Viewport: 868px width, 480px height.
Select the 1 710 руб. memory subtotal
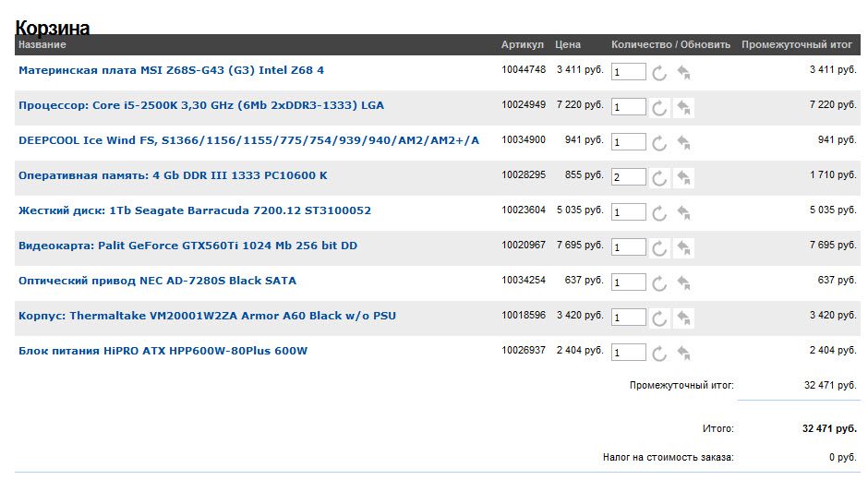(833, 175)
